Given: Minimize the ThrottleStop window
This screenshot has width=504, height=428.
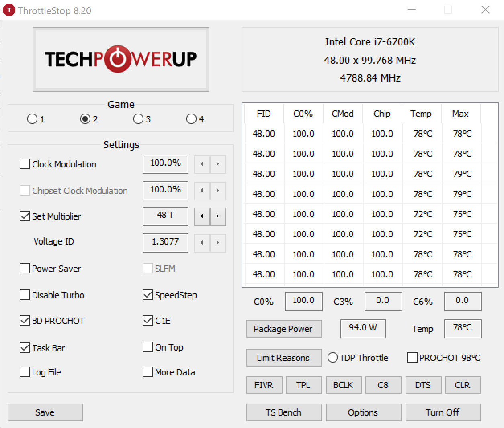Looking at the screenshot, I should tap(412, 10).
